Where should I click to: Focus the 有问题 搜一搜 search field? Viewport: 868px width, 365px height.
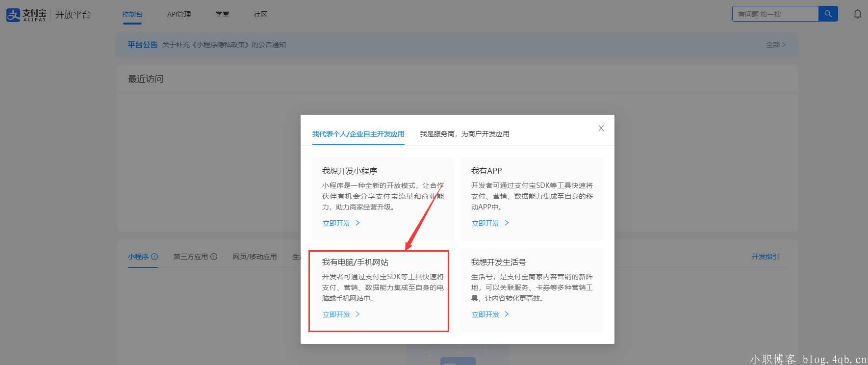point(775,14)
